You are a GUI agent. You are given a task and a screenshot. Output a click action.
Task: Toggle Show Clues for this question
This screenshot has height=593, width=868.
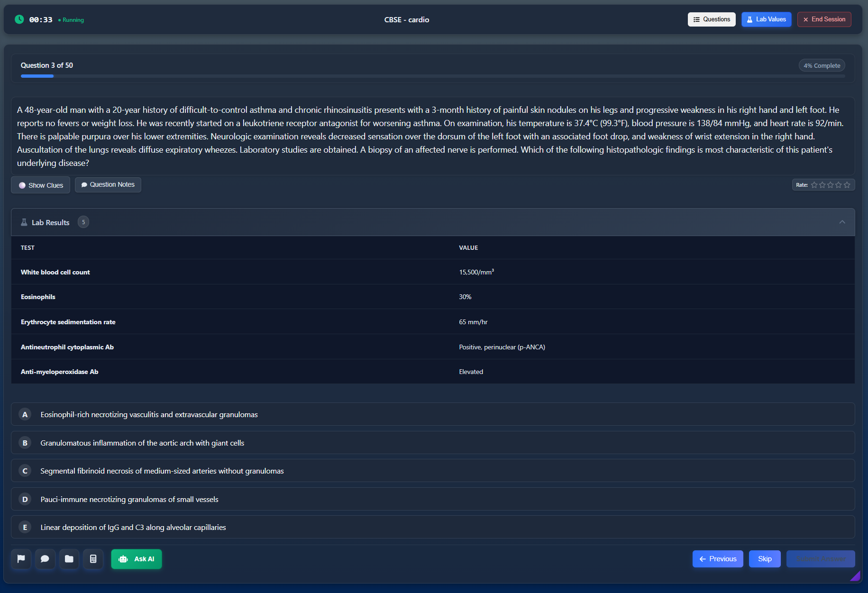click(41, 185)
